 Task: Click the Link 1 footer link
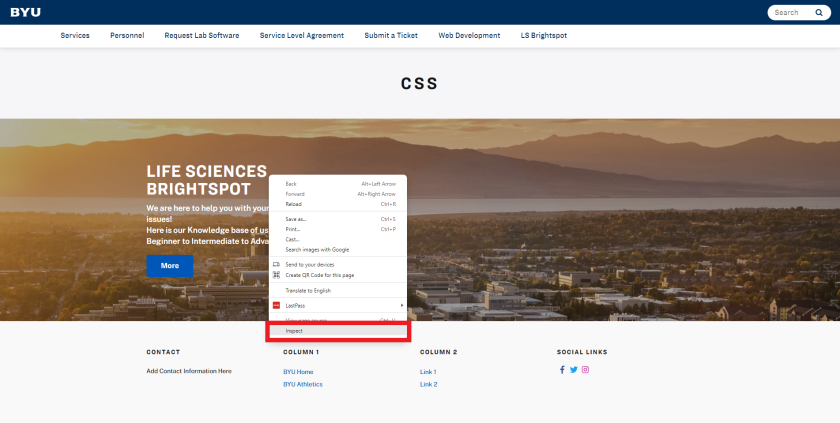click(x=428, y=372)
